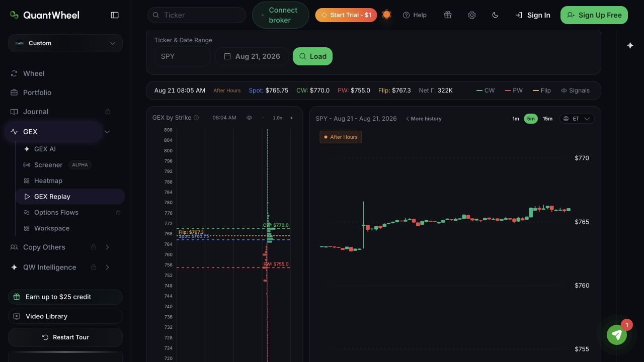Click the green Load button
This screenshot has height=362, width=644.
click(x=312, y=56)
